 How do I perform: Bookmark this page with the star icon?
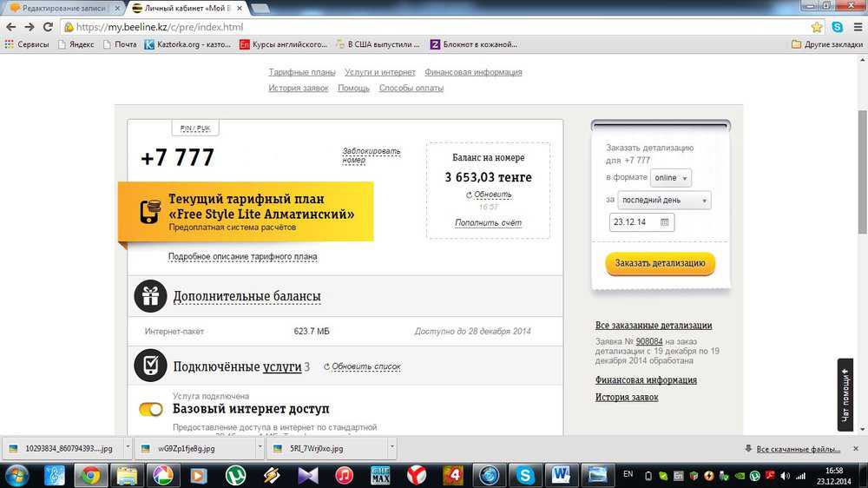tap(817, 27)
